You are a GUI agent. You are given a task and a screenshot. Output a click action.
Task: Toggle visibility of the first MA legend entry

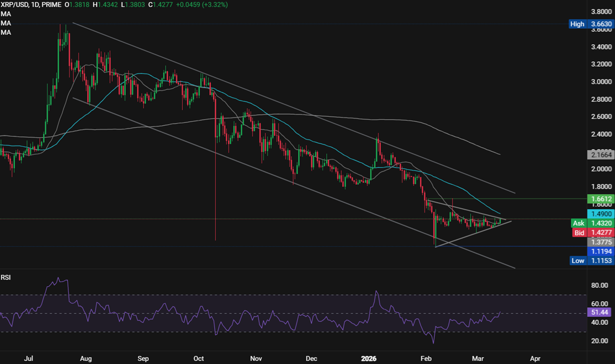5,14
